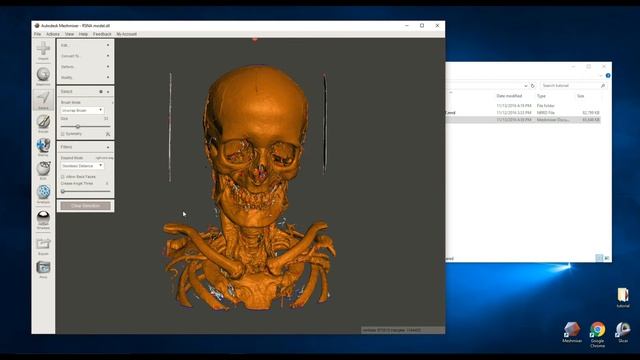
Task: Click the blue help icon in Explorer
Action: click(608, 76)
